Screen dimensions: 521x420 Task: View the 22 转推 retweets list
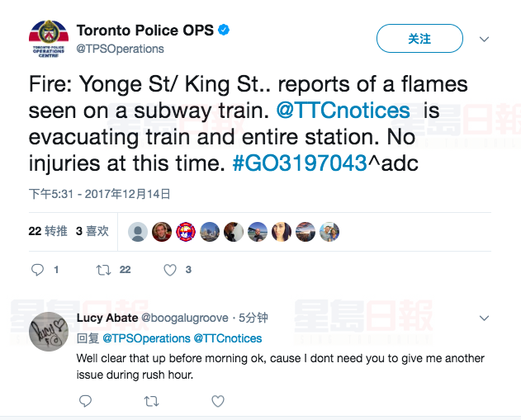point(48,231)
